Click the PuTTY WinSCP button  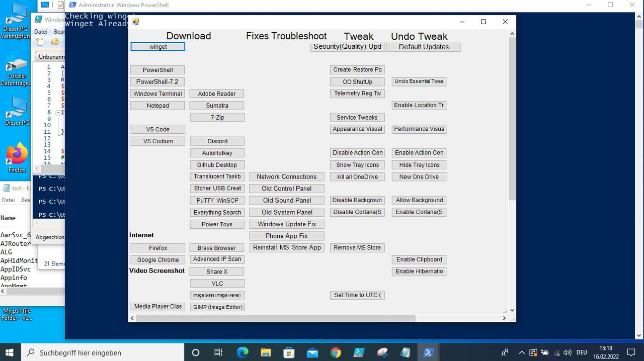point(217,200)
